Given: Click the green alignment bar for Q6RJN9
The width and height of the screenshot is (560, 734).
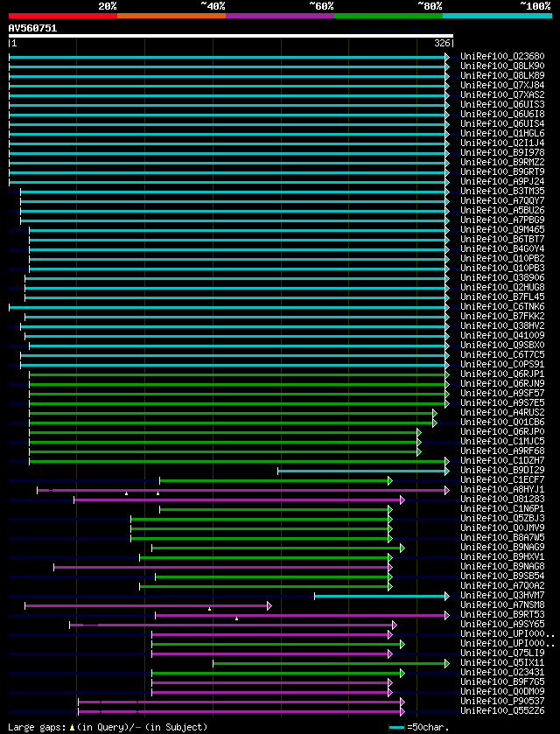Looking at the screenshot, I should [237, 384].
